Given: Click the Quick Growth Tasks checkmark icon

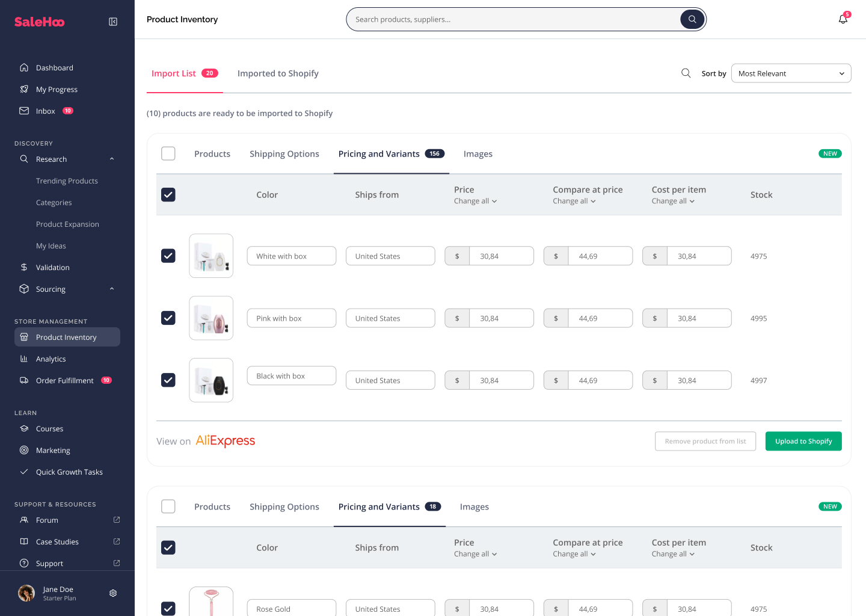Looking at the screenshot, I should coord(24,472).
